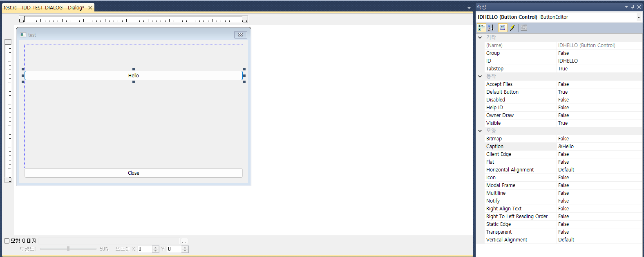Decrease the Y offset using down spinner
644x257 pixels.
tap(185, 250)
